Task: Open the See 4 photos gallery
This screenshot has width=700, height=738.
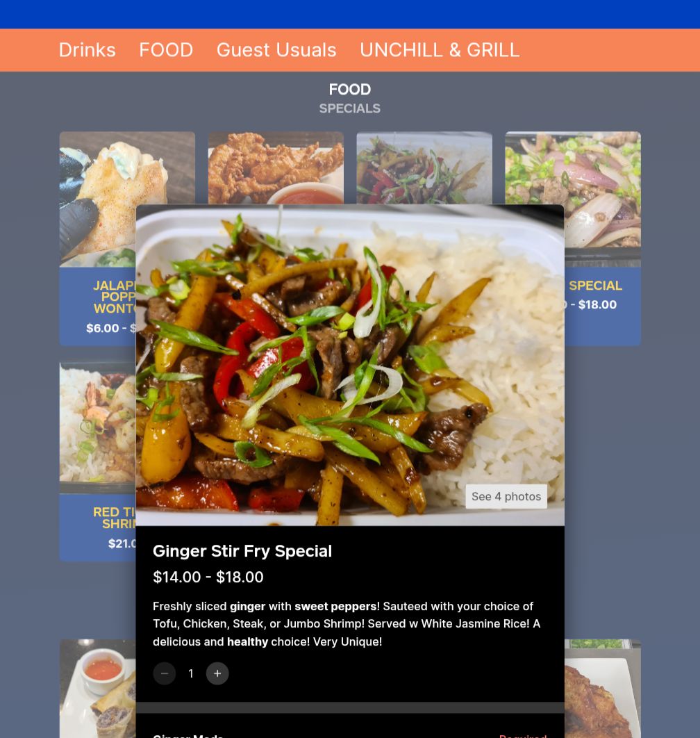Action: coord(506,497)
